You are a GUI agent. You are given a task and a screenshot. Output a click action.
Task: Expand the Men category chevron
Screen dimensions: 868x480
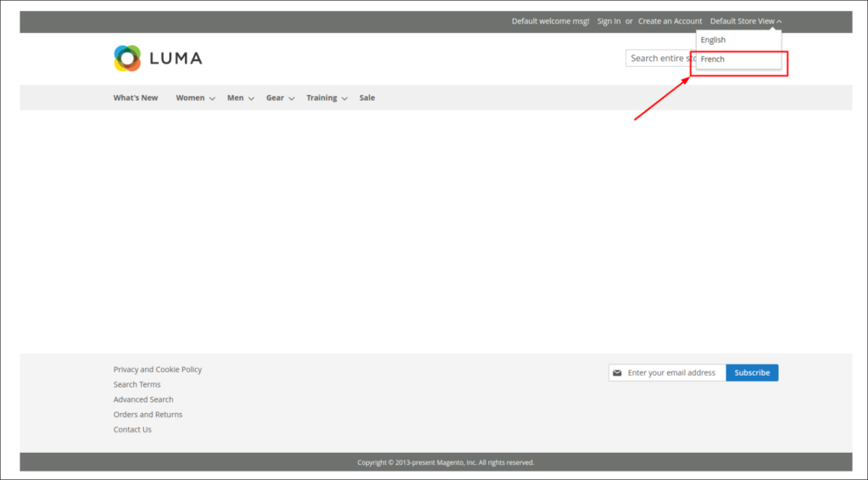click(251, 98)
